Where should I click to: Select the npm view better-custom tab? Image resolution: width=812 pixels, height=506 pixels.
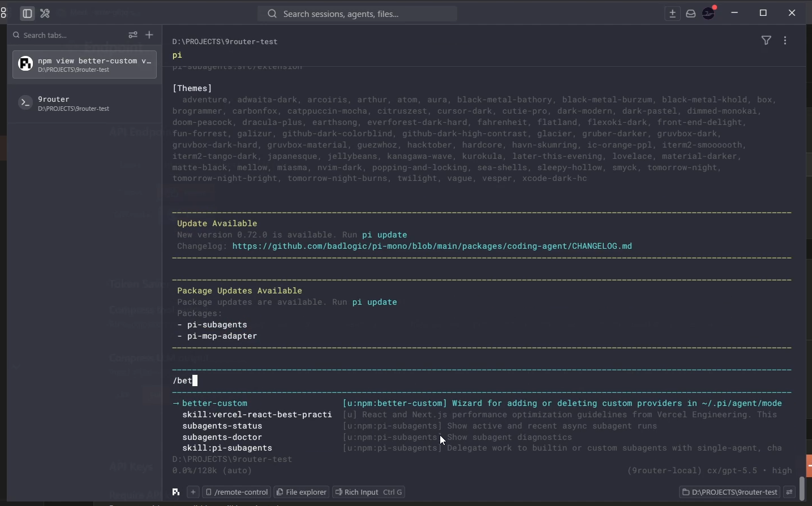[84, 64]
